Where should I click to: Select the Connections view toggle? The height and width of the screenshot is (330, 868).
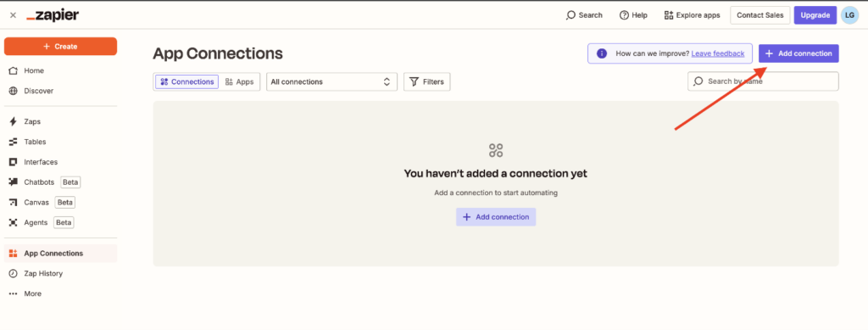click(x=187, y=82)
